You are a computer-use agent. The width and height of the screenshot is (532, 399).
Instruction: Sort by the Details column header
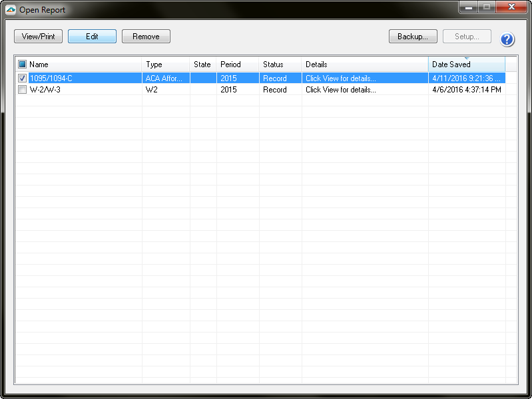(365, 65)
